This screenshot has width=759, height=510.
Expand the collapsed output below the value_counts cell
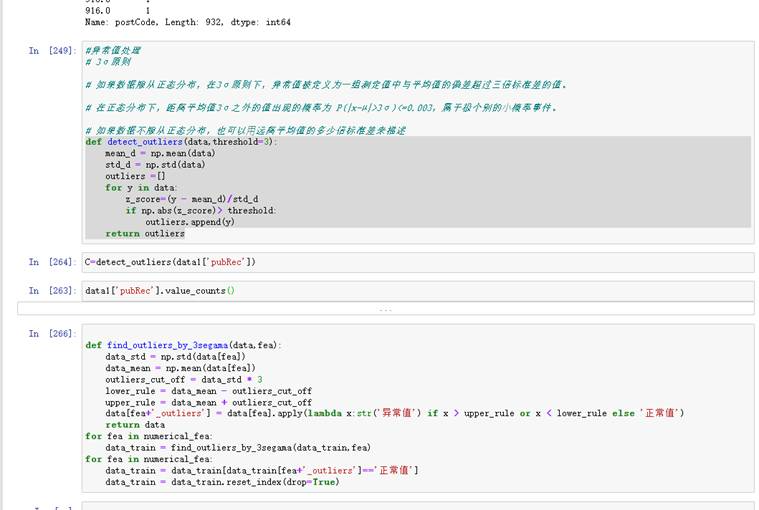(386, 308)
